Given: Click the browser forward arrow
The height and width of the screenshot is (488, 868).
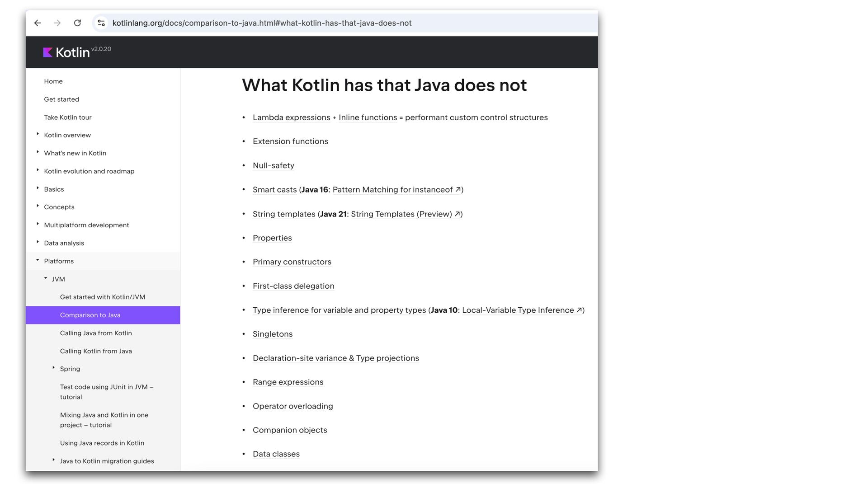Looking at the screenshot, I should tap(57, 23).
